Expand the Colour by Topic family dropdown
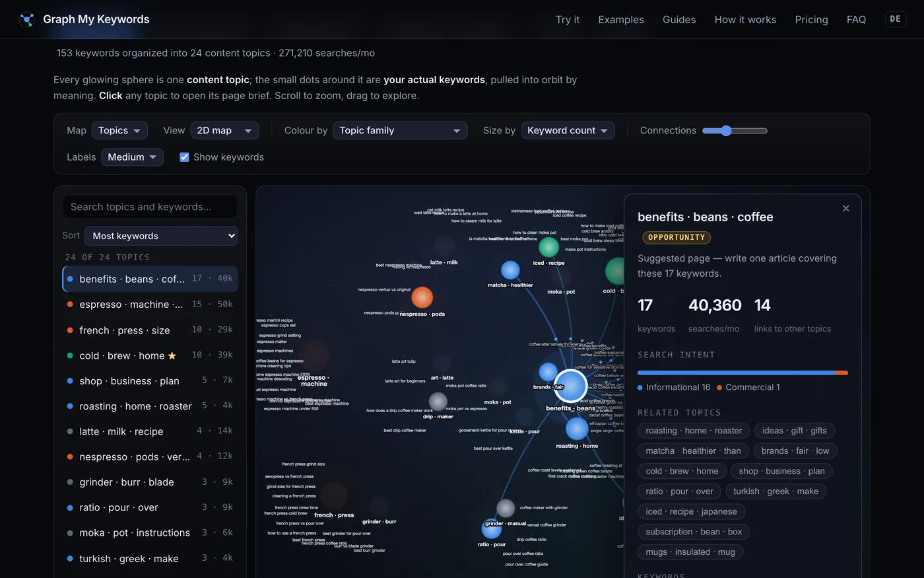Viewport: 924px width, 578px height. coord(400,131)
